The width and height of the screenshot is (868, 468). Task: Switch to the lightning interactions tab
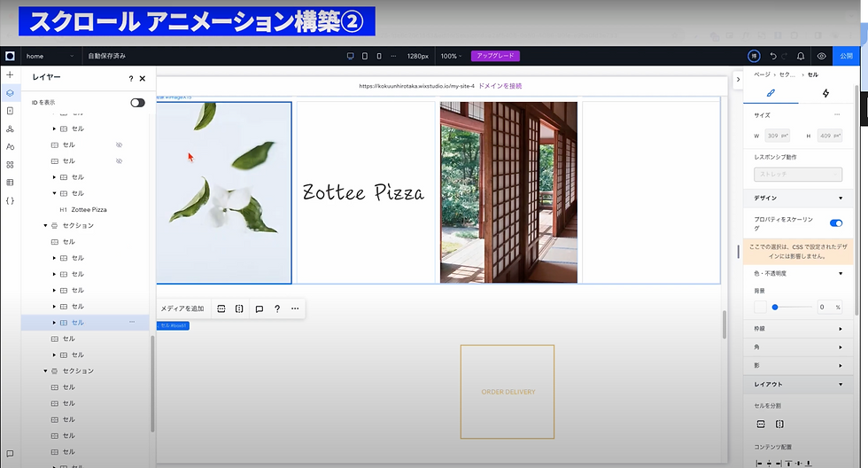[825, 93]
